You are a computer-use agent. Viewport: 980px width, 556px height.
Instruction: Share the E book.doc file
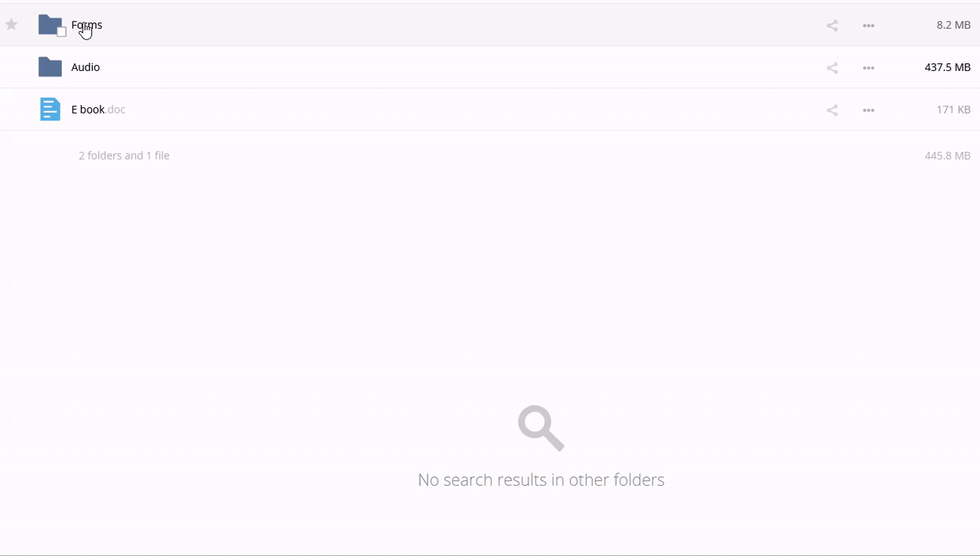832,110
